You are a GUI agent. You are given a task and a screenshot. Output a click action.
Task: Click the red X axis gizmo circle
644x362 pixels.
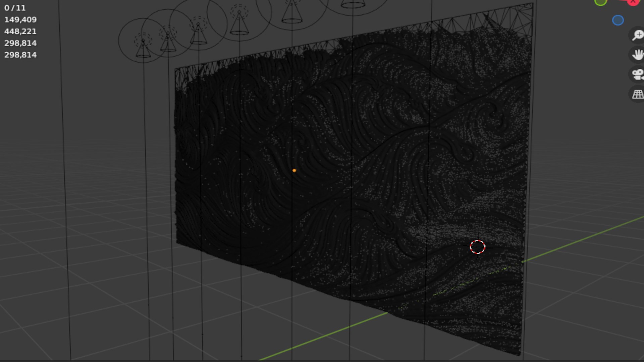[633, 2]
